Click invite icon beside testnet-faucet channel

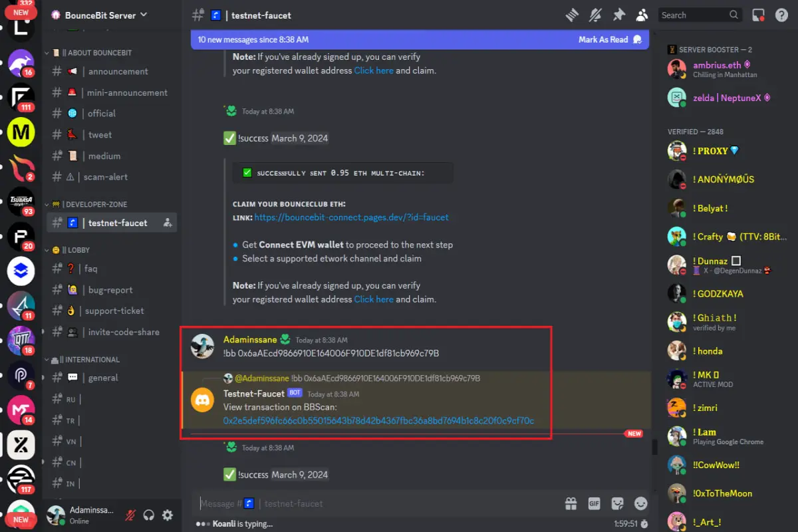click(x=168, y=223)
